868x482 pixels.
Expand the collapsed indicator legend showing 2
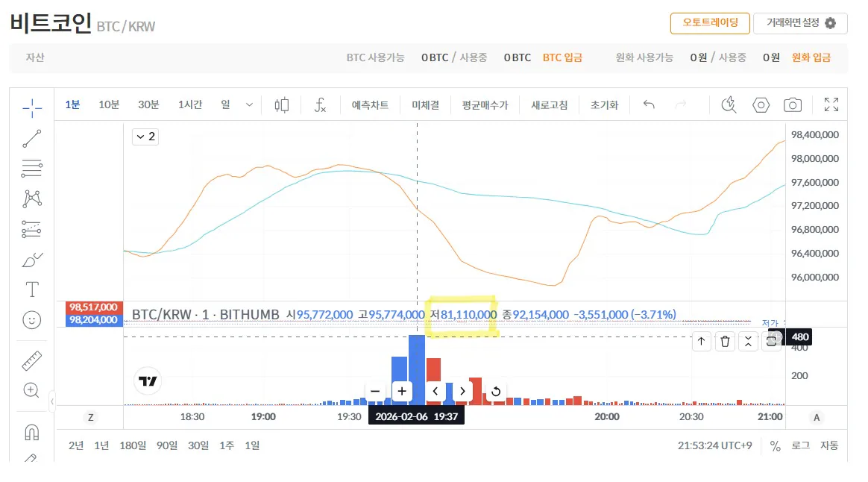point(145,137)
